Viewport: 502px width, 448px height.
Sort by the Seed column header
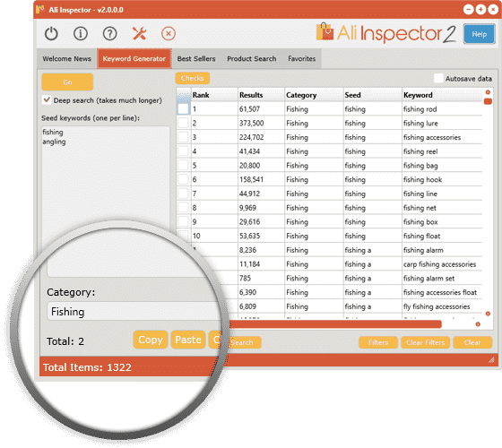(x=373, y=95)
